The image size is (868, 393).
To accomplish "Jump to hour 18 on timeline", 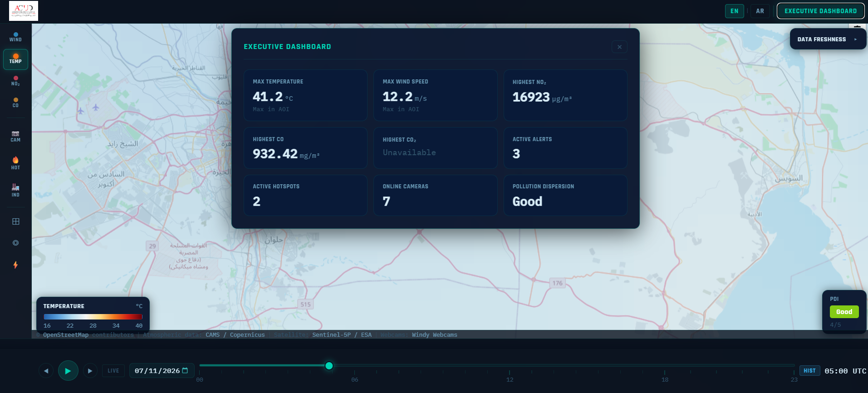I will point(665,379).
